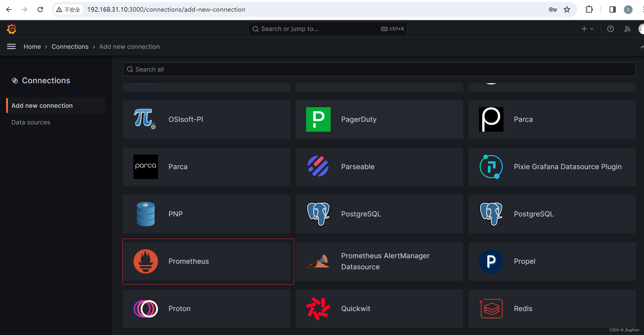Click 'Pixie Grafana Datasource Plugin' label
The height and width of the screenshot is (335, 644).
point(567,167)
